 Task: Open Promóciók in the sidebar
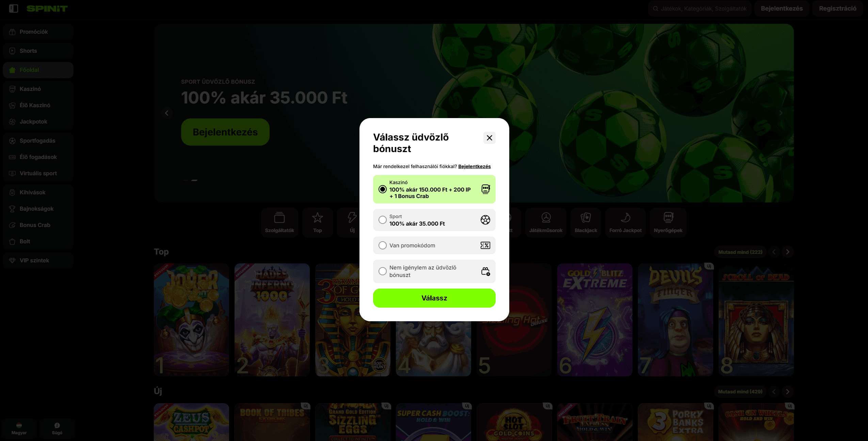(38, 32)
